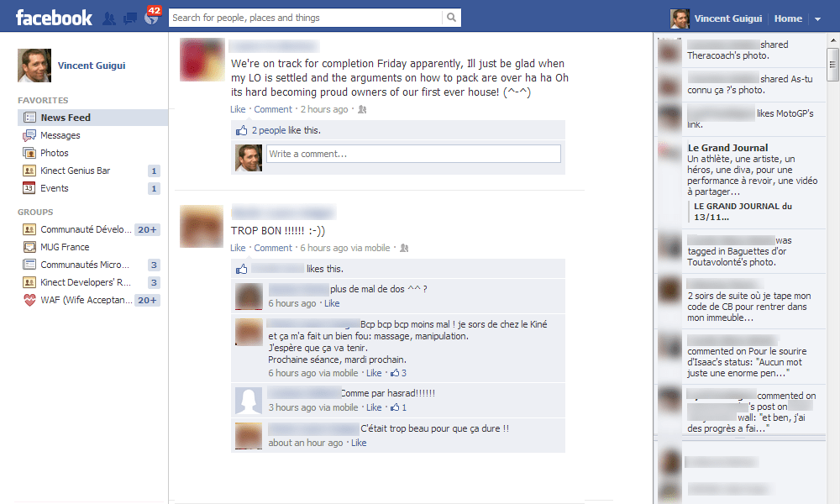
Task: Open the messages icon in top bar
Action: pos(129,18)
